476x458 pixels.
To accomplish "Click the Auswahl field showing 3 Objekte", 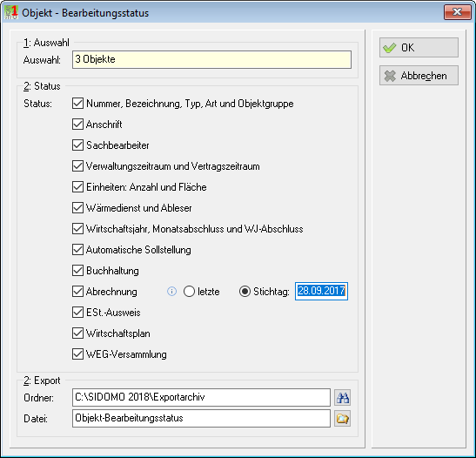I will [211, 59].
